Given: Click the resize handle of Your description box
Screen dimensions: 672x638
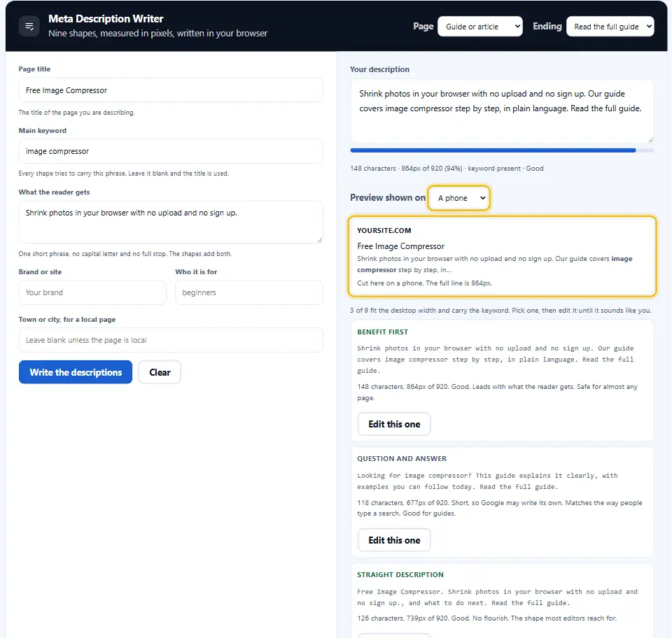Looking at the screenshot, I should (650, 140).
